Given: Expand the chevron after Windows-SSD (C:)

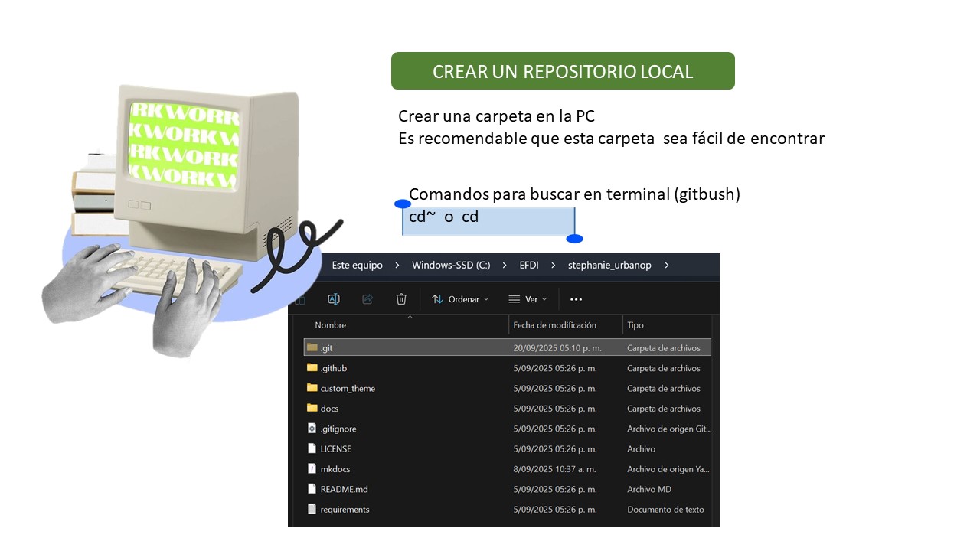Looking at the screenshot, I should click(x=504, y=266).
